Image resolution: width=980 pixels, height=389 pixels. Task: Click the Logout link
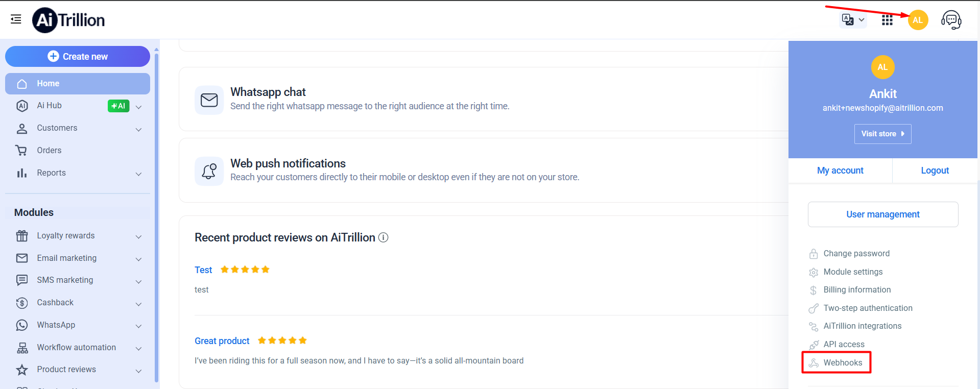(x=935, y=171)
